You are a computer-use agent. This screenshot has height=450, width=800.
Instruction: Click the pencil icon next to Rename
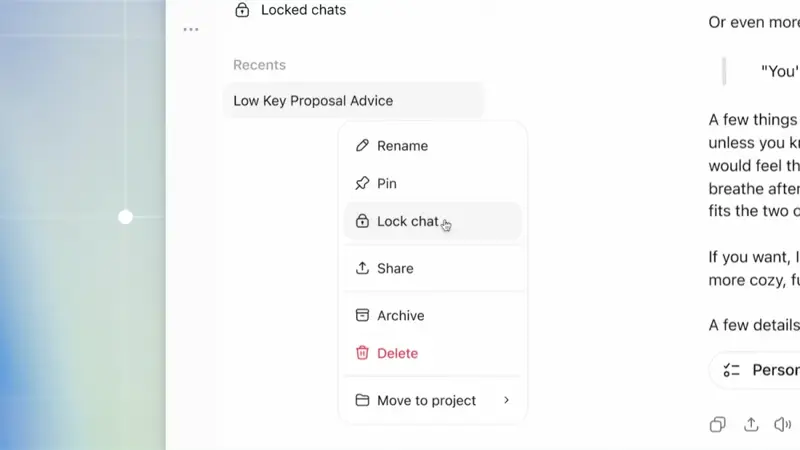point(362,145)
